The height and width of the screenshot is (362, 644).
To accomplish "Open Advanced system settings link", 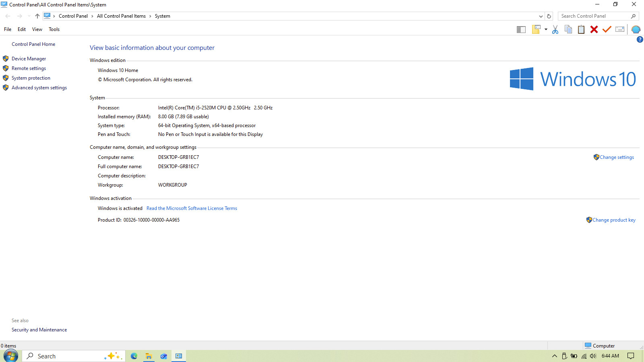I will [x=39, y=88].
